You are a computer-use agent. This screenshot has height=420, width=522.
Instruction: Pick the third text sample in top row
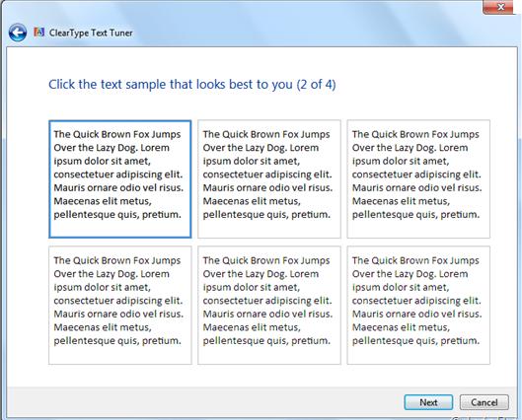point(418,179)
